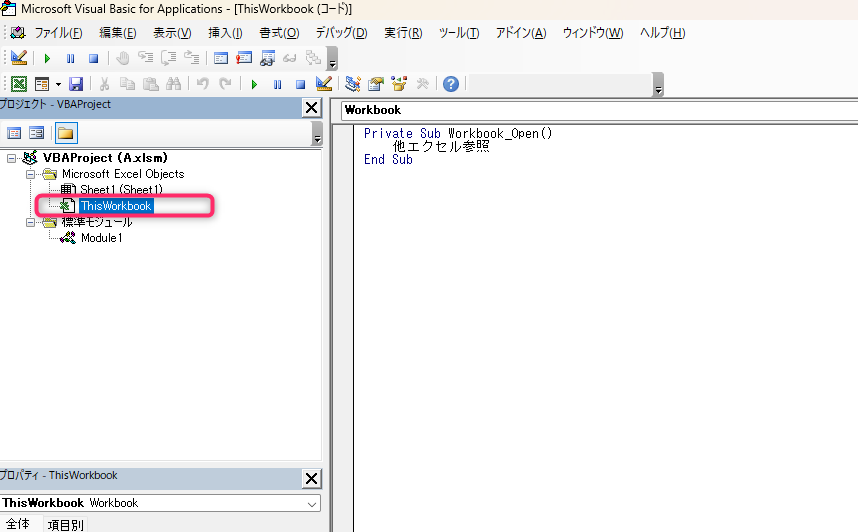858x532 pixels.
Task: Open the Watch window
Action: (267, 58)
